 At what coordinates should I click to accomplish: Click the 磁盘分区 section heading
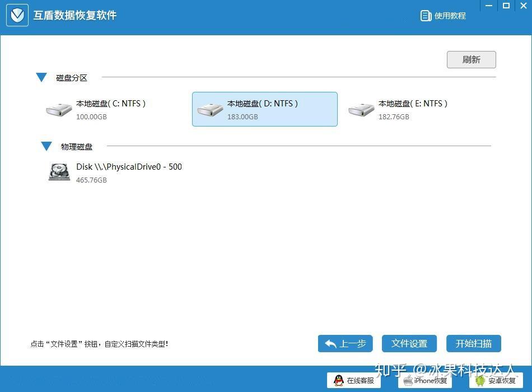[72, 78]
